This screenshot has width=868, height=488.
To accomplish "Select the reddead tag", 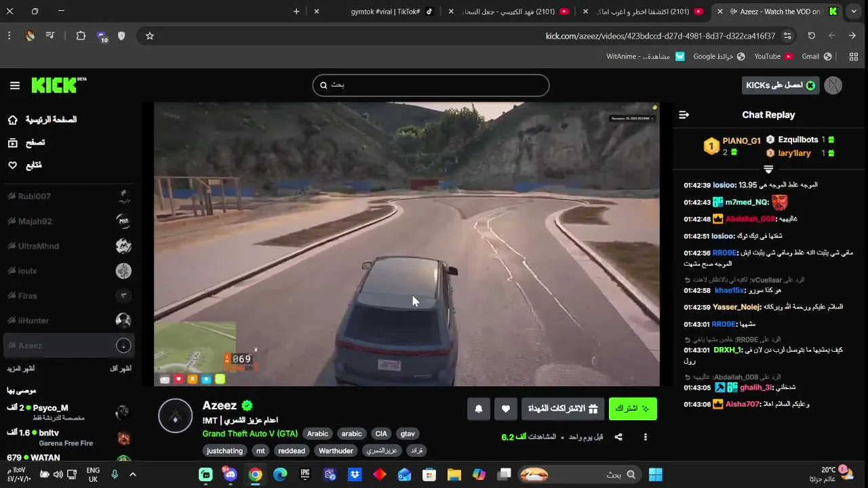I will coord(292,451).
